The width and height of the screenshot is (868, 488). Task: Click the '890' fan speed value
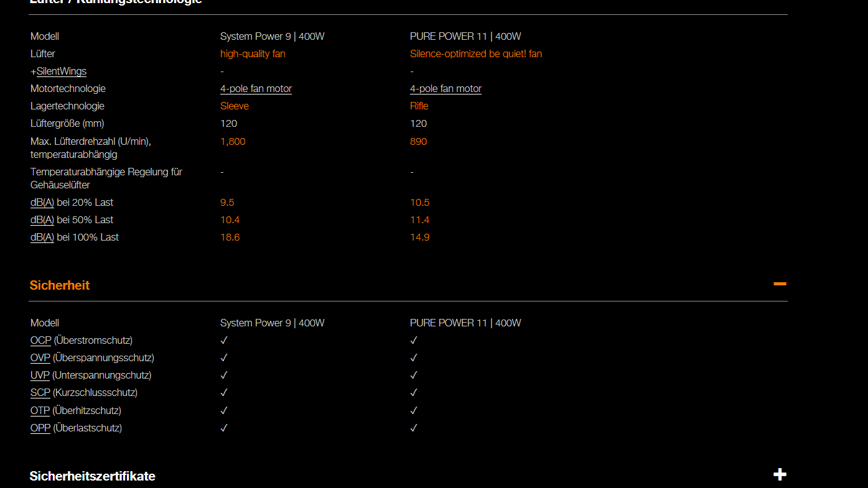[419, 142]
